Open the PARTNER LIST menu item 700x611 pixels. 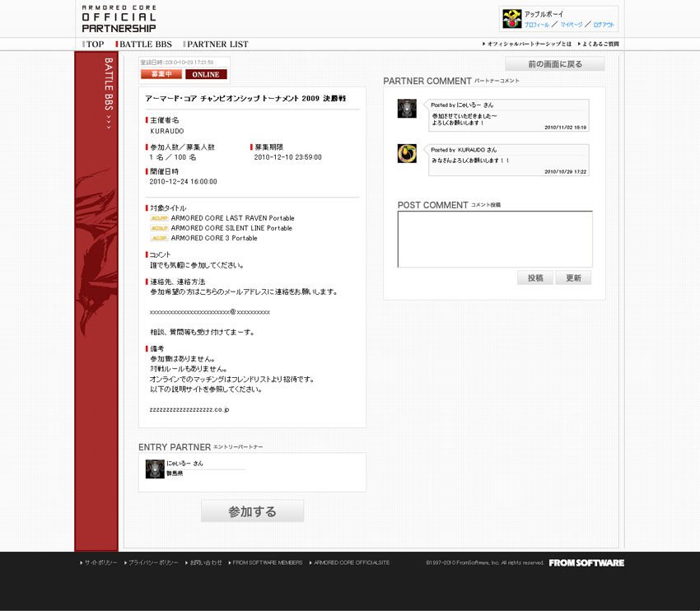point(216,44)
